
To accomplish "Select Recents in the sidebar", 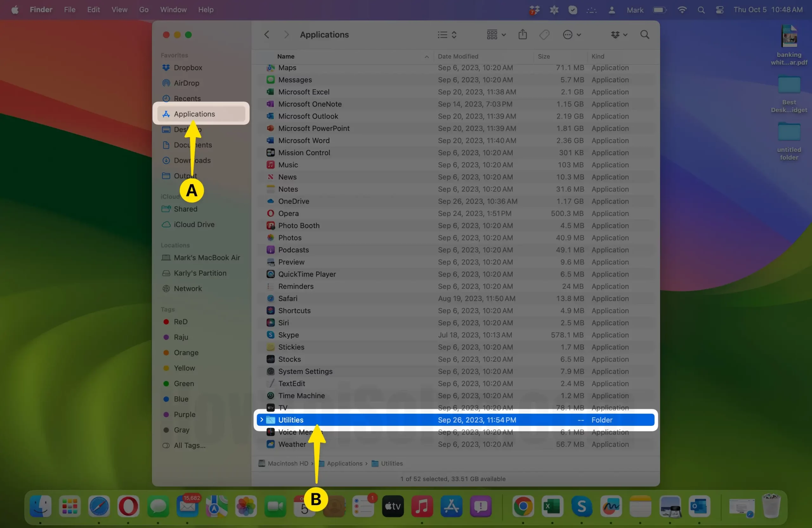I will click(187, 98).
